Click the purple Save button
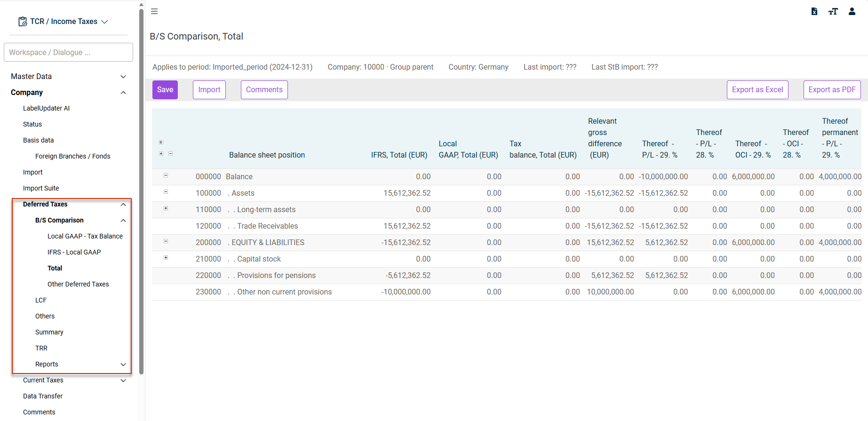 165,90
